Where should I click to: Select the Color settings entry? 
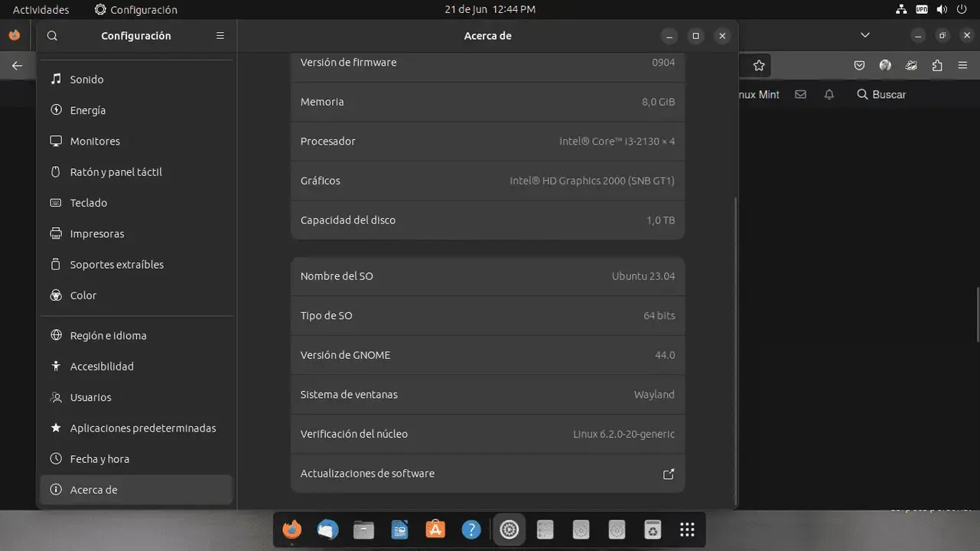tap(136, 295)
